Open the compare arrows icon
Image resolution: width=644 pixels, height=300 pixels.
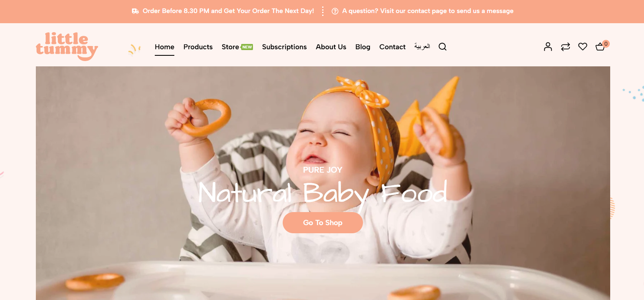pyautogui.click(x=565, y=47)
